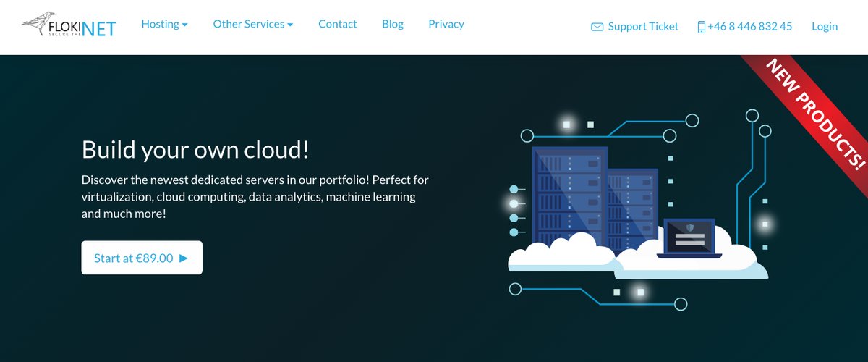
Task: Go to the Contact page
Action: coord(338,24)
